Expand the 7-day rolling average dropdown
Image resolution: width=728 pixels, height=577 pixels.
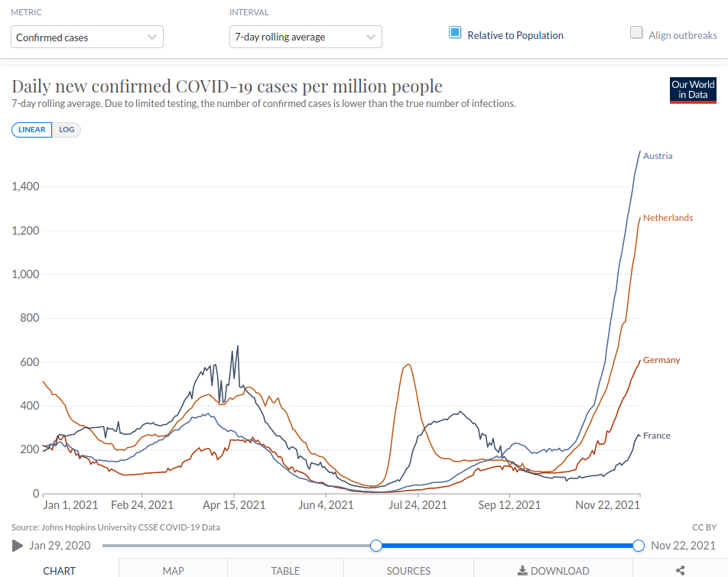[306, 37]
